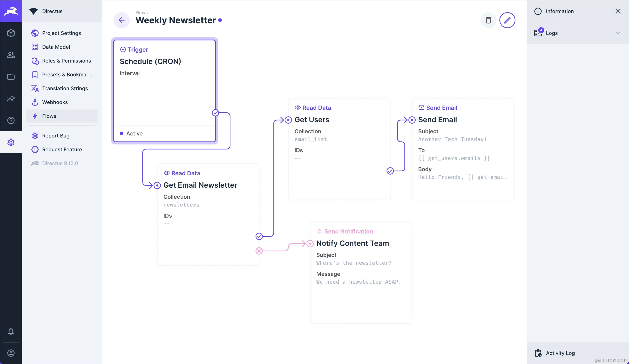The image size is (629, 364).
Task: Expand the Logs panel chevron
Action: pos(618,33)
